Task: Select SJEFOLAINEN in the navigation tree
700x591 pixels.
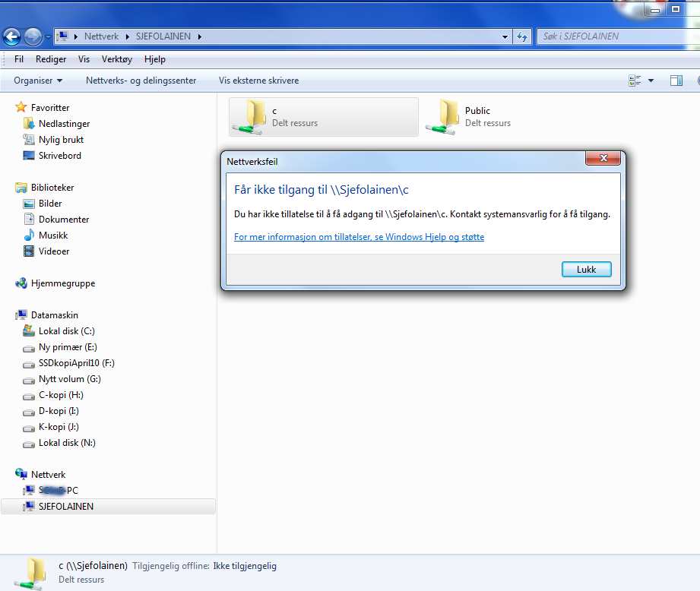Action: tap(108, 506)
